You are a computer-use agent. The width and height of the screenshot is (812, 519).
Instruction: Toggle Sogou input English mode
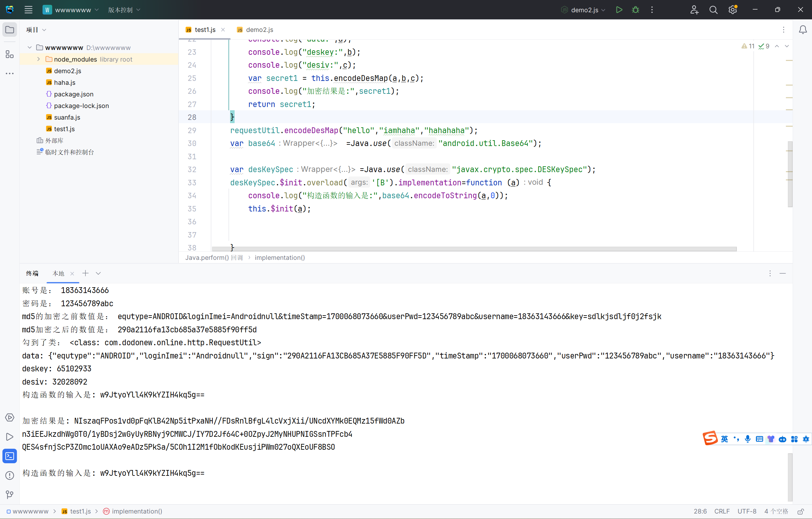(x=724, y=439)
